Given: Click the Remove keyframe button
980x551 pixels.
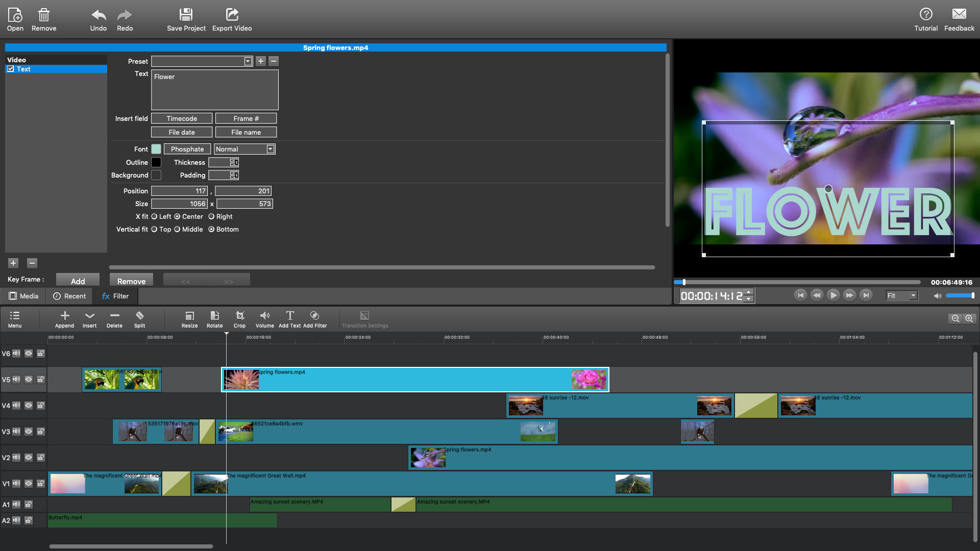Looking at the screenshot, I should (131, 281).
